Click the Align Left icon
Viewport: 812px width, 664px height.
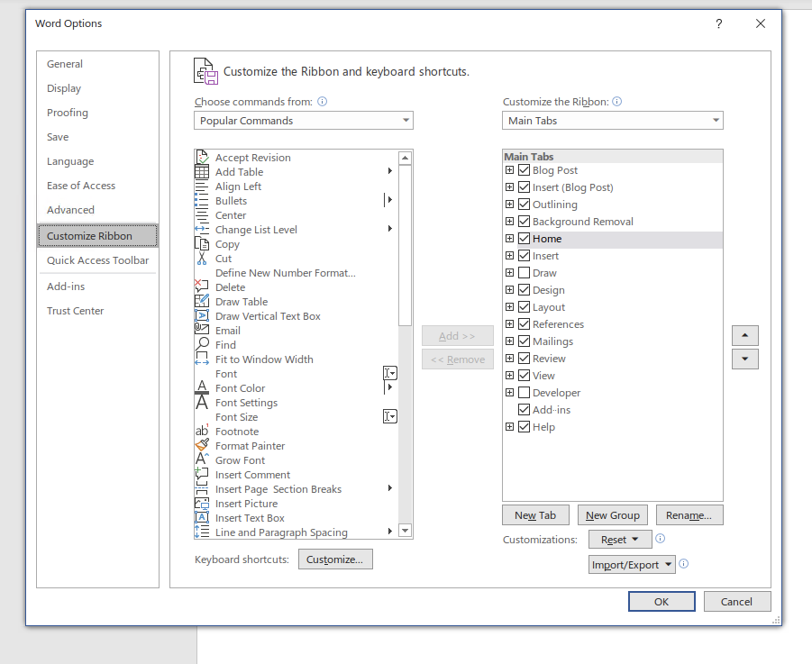pos(202,186)
